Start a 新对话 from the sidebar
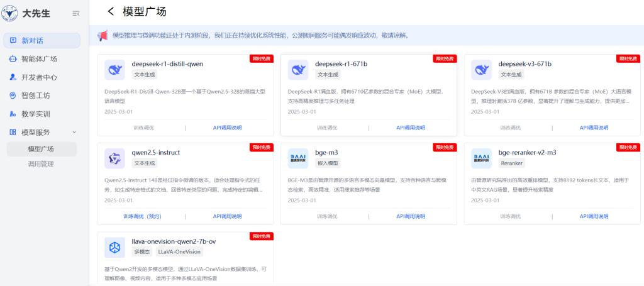This screenshot has width=644, height=286. point(42,41)
